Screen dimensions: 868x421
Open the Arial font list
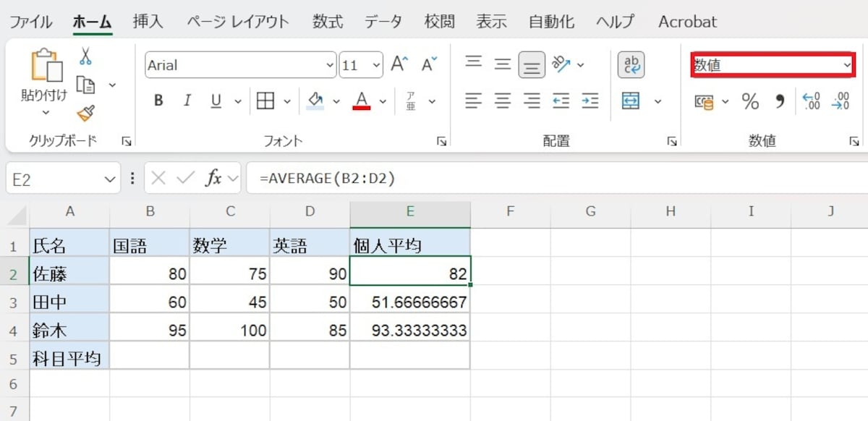pos(331,64)
